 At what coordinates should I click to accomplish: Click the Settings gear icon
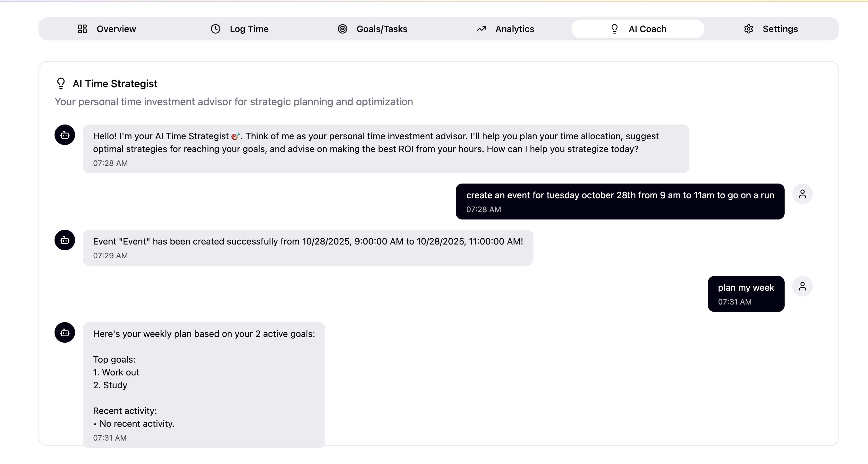(748, 29)
